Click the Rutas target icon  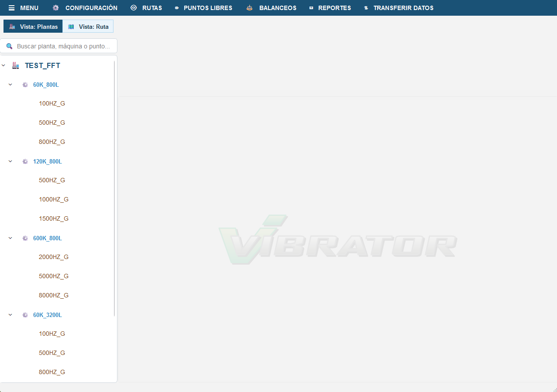(134, 8)
